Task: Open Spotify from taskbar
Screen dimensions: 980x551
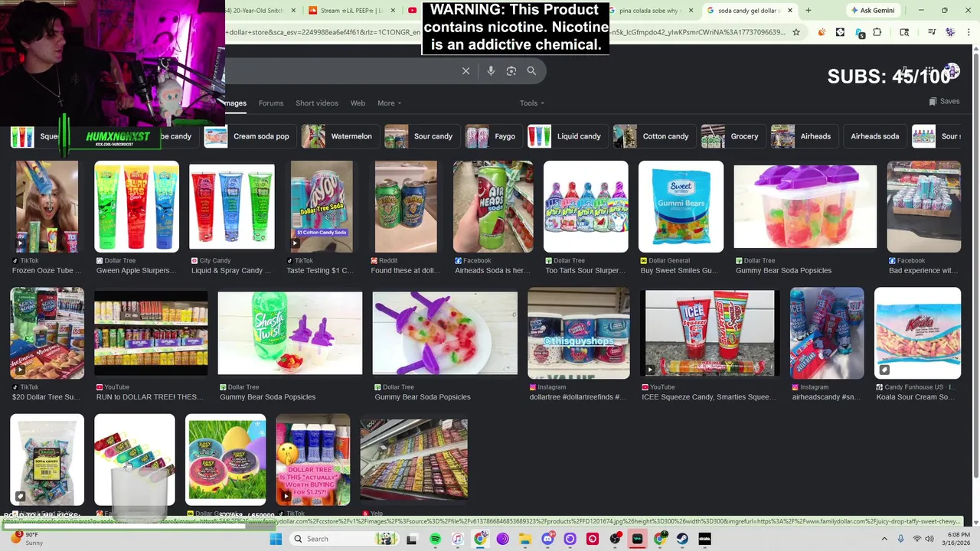Action: 435,539
